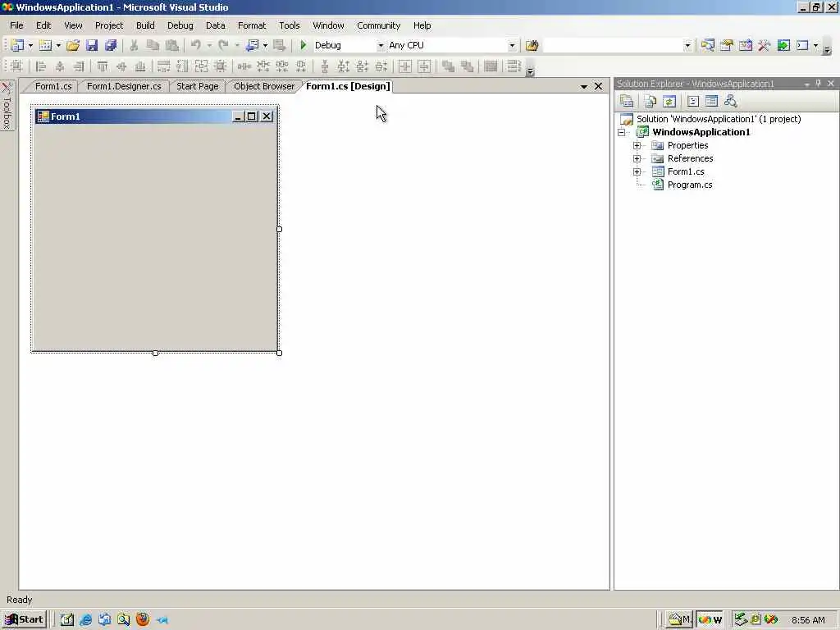Click Refresh icon in Solution Explorer toolbar
Viewport: 840px width, 630px height.
[x=669, y=101]
